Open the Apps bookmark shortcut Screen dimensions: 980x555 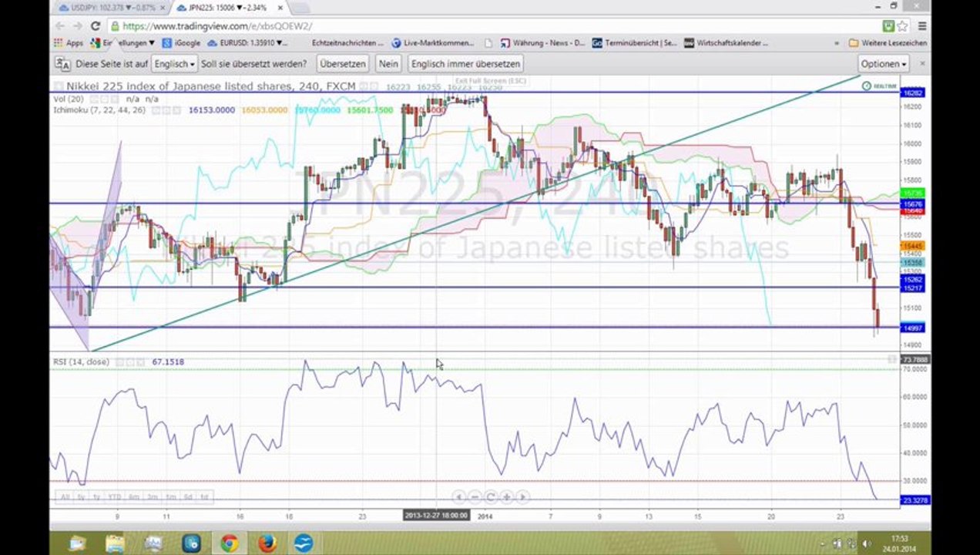pyautogui.click(x=68, y=43)
